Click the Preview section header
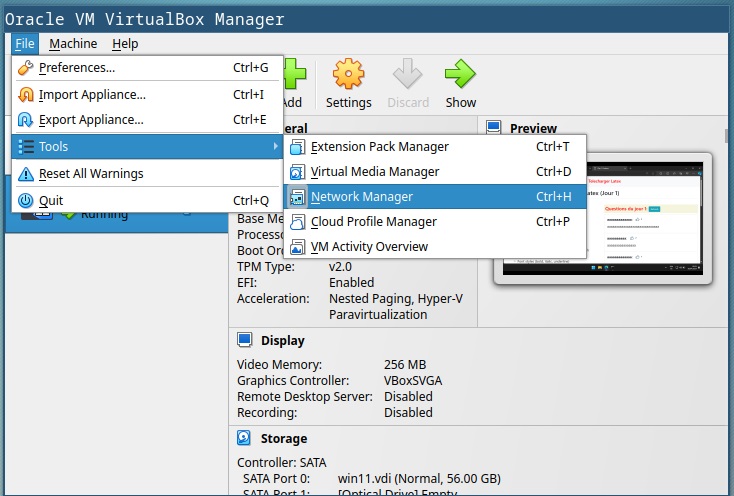Screen dimensions: 734x496 coord(533,128)
